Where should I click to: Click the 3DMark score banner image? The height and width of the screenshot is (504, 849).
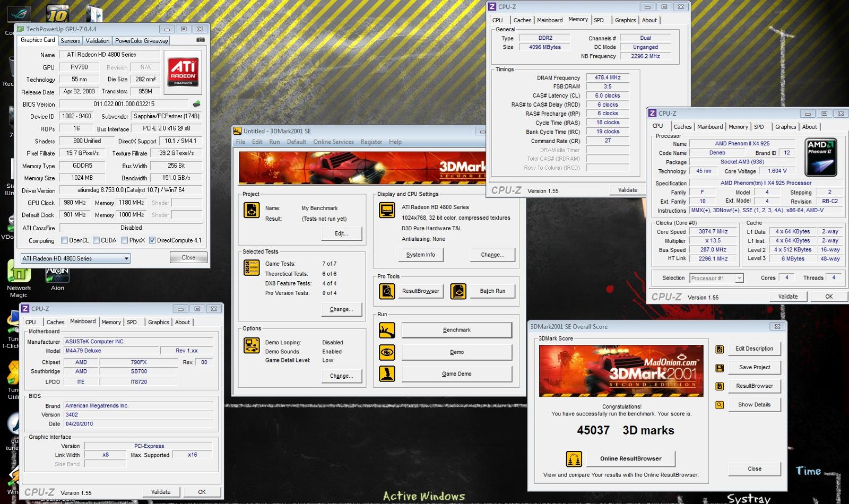(621, 371)
